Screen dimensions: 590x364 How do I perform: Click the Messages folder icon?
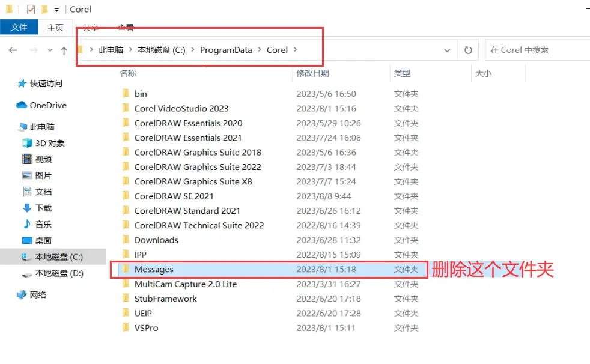[126, 269]
